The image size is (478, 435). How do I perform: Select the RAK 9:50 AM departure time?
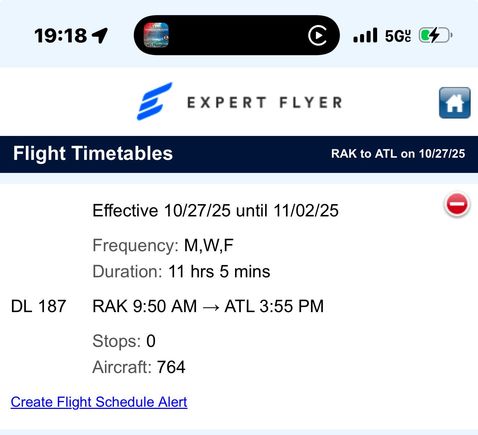145,306
